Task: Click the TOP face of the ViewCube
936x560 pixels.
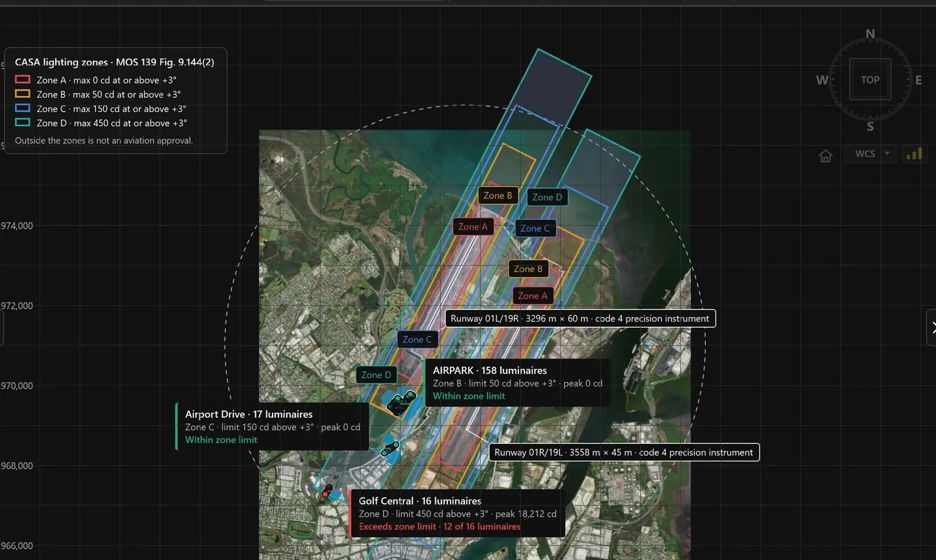Action: (x=870, y=79)
